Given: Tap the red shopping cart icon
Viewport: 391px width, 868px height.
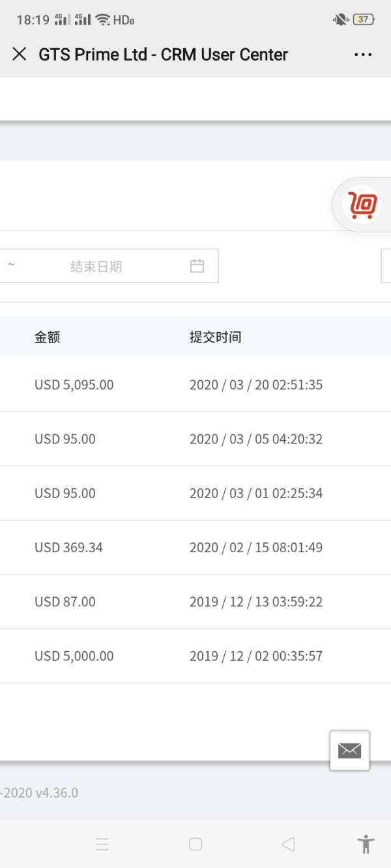Looking at the screenshot, I should (x=363, y=205).
